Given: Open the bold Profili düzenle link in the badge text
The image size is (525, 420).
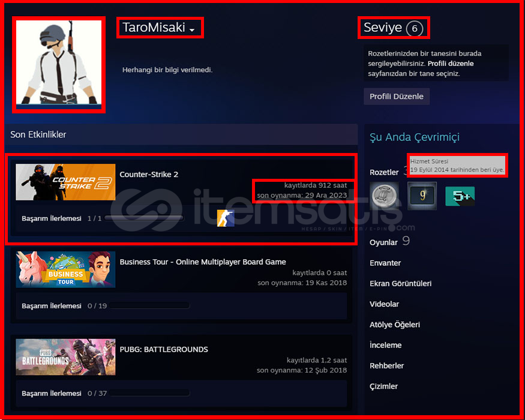Looking at the screenshot, I should 451,64.
